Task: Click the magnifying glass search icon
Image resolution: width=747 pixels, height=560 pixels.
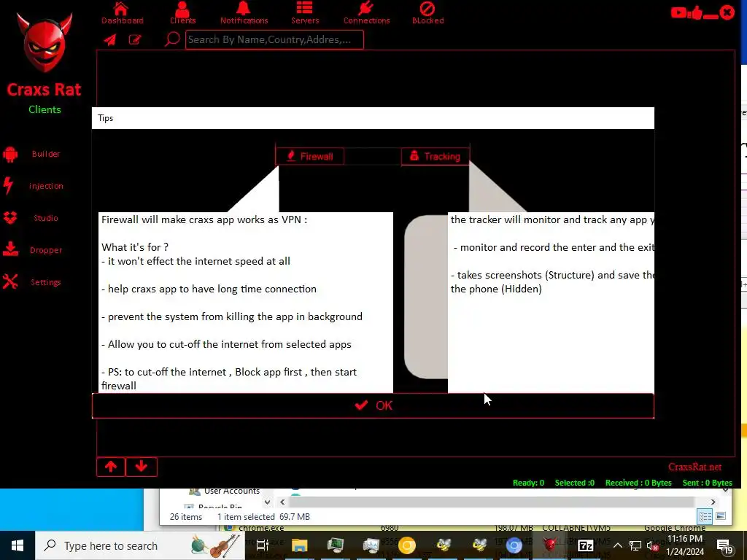Action: pos(172,39)
